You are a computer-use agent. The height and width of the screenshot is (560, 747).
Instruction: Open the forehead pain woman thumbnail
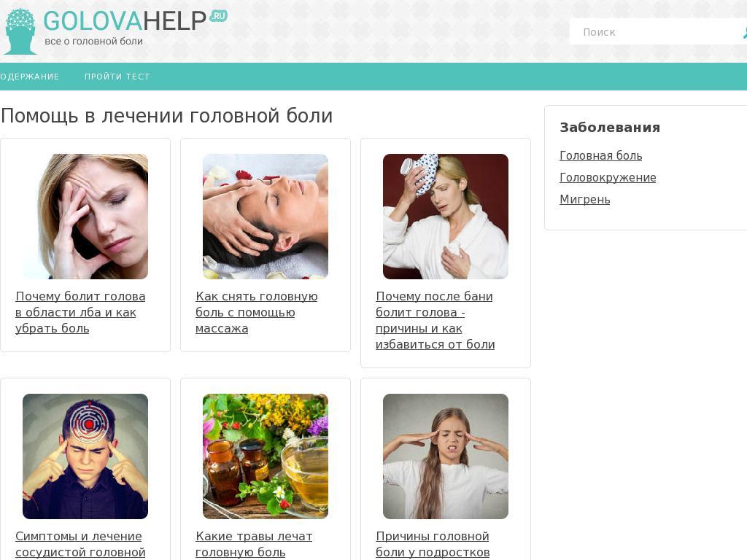click(x=85, y=216)
